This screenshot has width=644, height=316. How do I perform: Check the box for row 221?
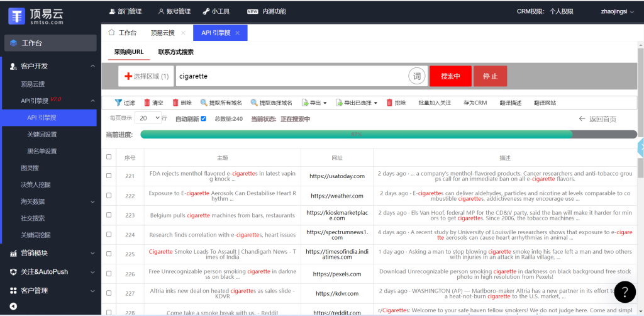(x=109, y=176)
